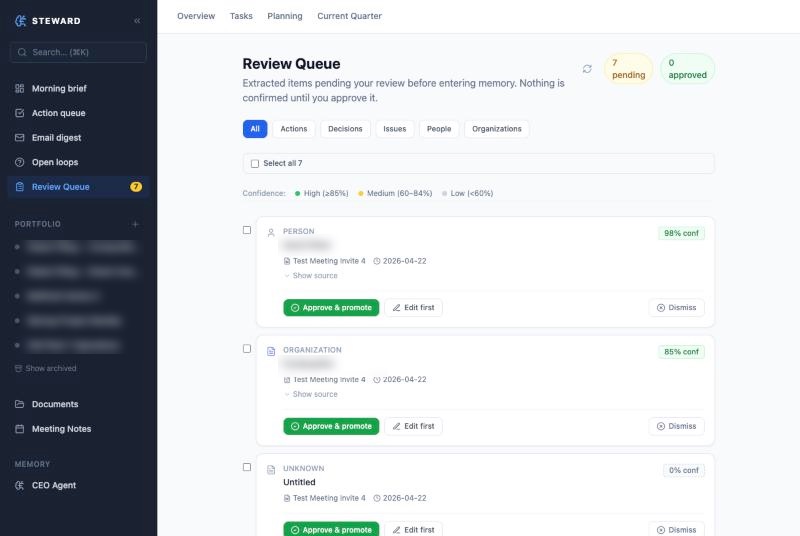800x536 pixels.
Task: Click the Steward logo icon
Action: tap(20, 20)
